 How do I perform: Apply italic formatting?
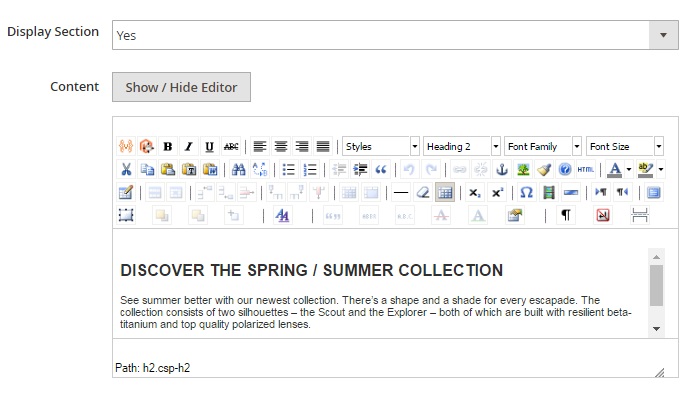pyautogui.click(x=188, y=146)
